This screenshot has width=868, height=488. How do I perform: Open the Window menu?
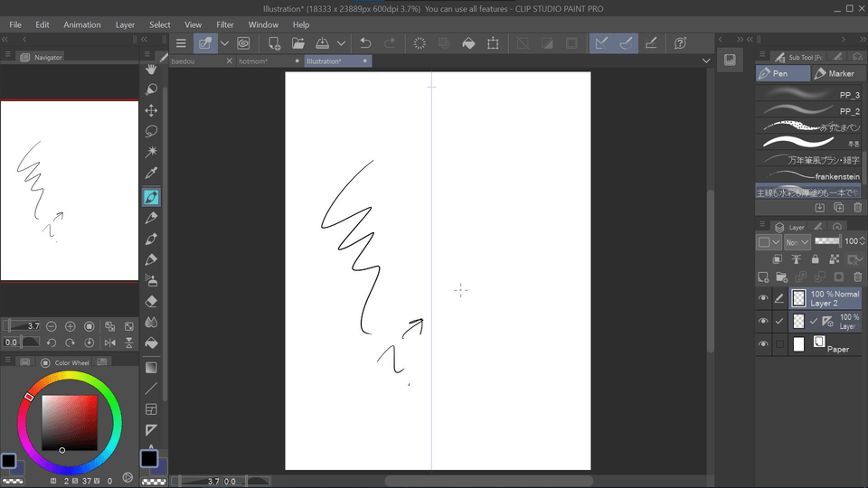click(263, 25)
